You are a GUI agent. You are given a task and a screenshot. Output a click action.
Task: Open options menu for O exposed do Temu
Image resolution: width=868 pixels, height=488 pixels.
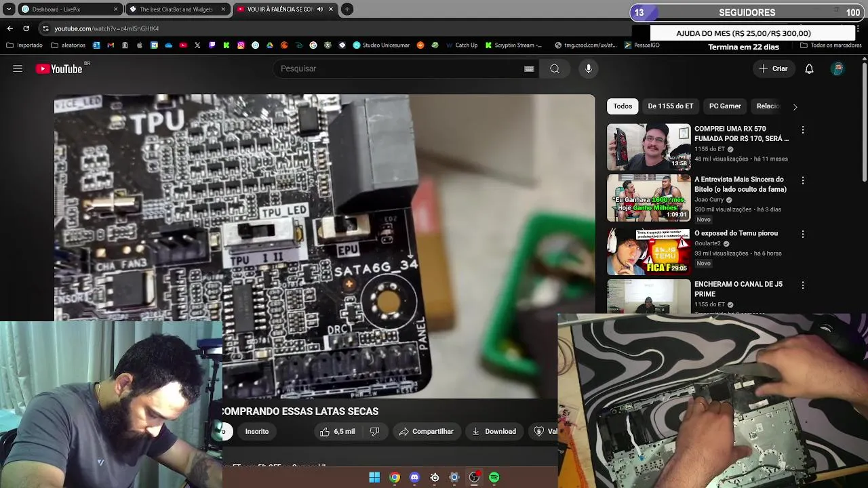click(x=803, y=234)
